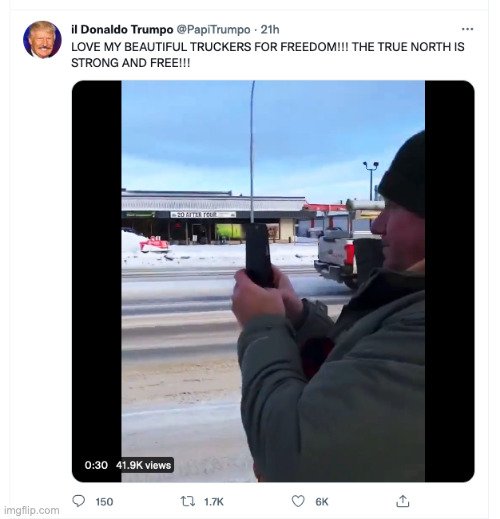This screenshot has width=500, height=519.
Task: Click the 6K likes count
Action: pos(322,502)
